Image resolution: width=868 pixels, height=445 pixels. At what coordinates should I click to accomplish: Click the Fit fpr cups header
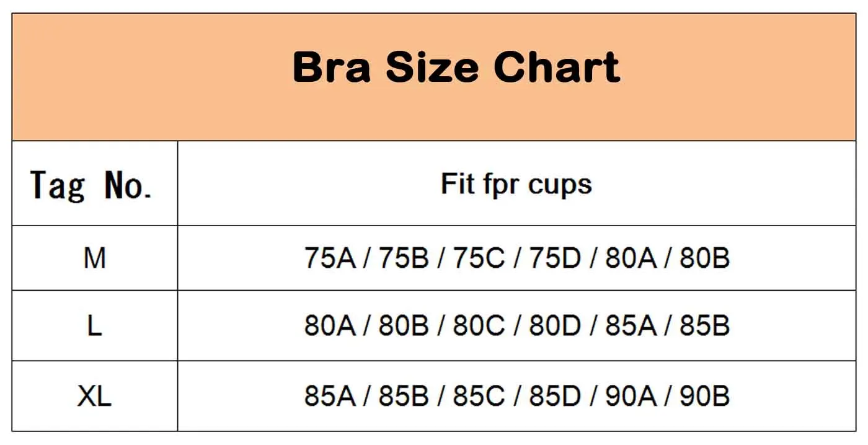pyautogui.click(x=516, y=184)
